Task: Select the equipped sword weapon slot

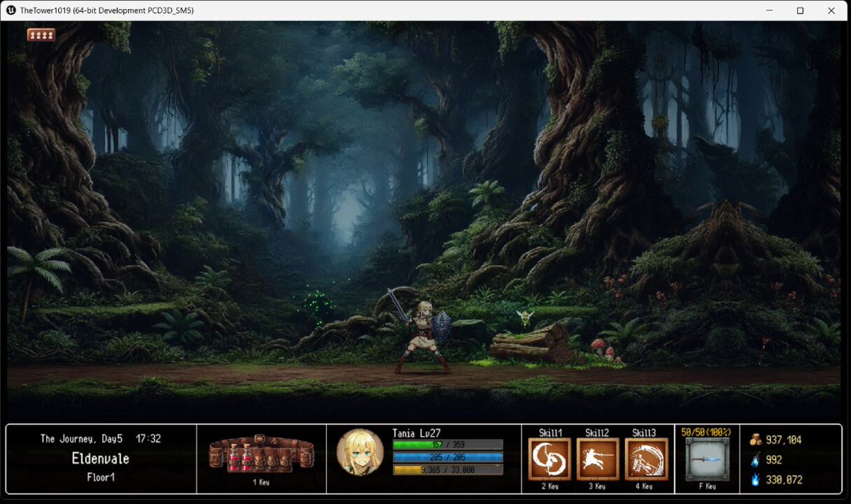Action: (707, 459)
